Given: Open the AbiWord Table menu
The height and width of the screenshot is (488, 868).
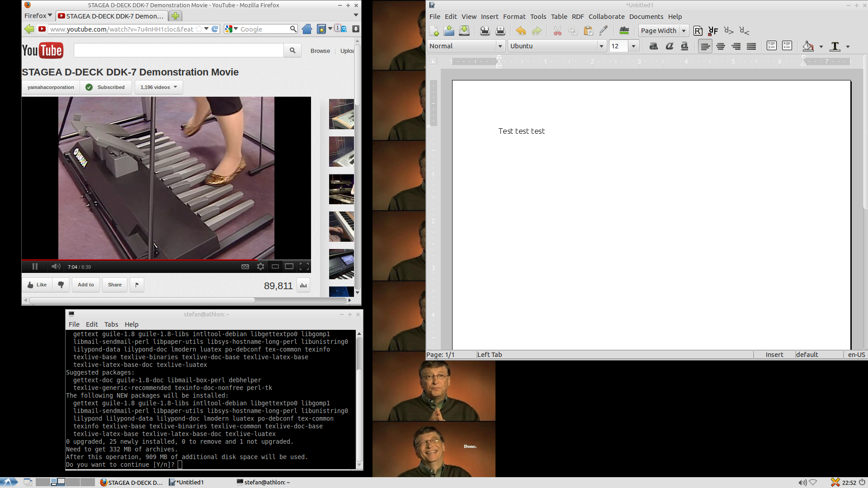Looking at the screenshot, I should (x=559, y=17).
